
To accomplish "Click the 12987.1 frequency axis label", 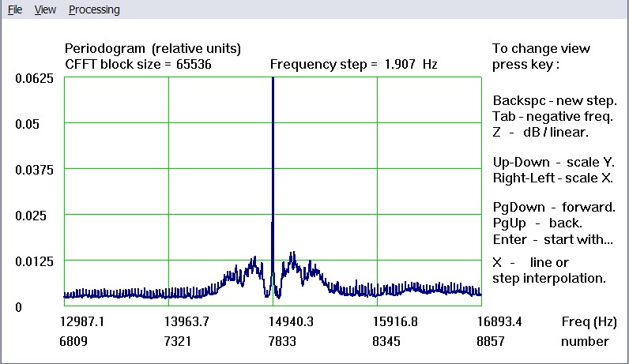I will click(82, 322).
